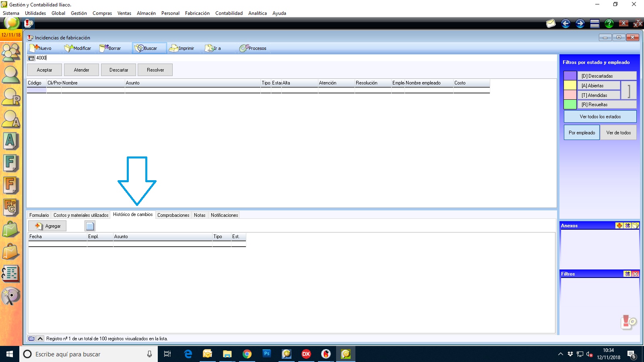Click the blue back arrow icon

pyautogui.click(x=566, y=24)
